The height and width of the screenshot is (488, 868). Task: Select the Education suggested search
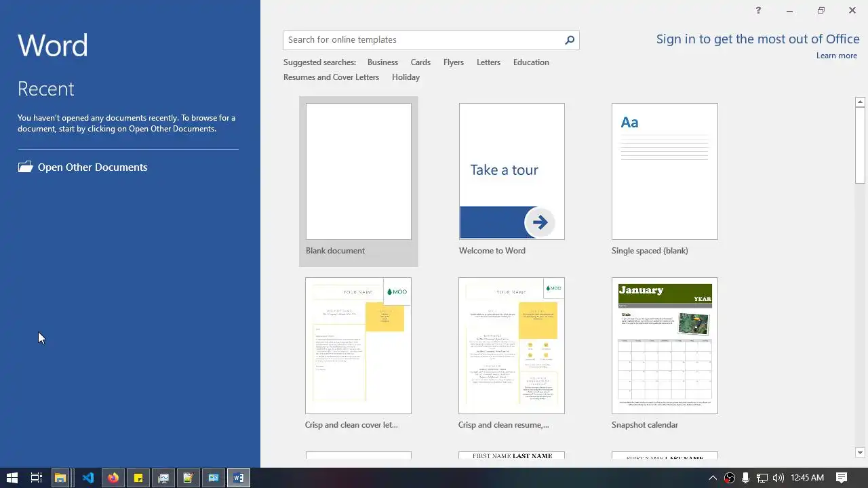point(531,62)
